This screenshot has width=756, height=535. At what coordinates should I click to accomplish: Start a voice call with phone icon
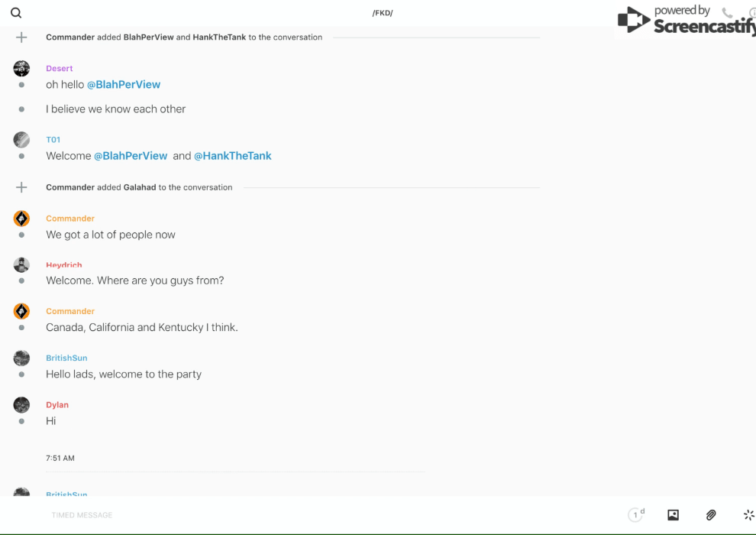[x=727, y=13]
